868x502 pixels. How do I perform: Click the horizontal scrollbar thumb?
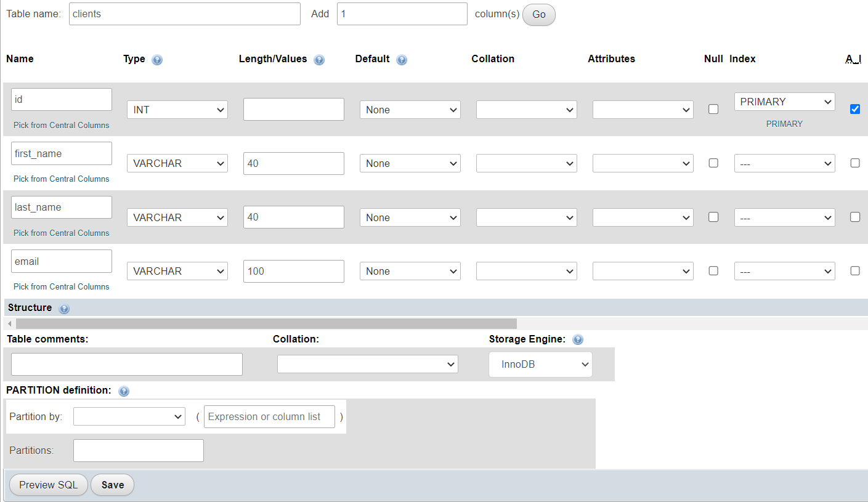[x=266, y=323]
